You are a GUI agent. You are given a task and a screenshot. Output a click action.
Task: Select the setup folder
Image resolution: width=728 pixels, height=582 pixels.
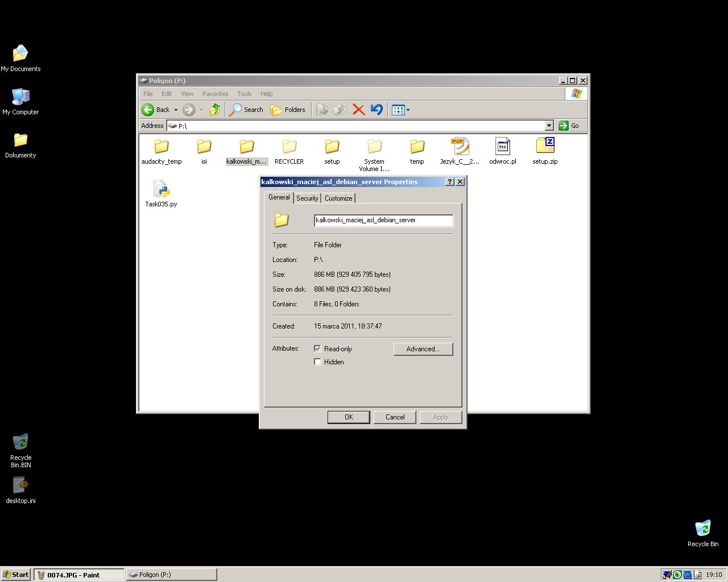pyautogui.click(x=332, y=152)
